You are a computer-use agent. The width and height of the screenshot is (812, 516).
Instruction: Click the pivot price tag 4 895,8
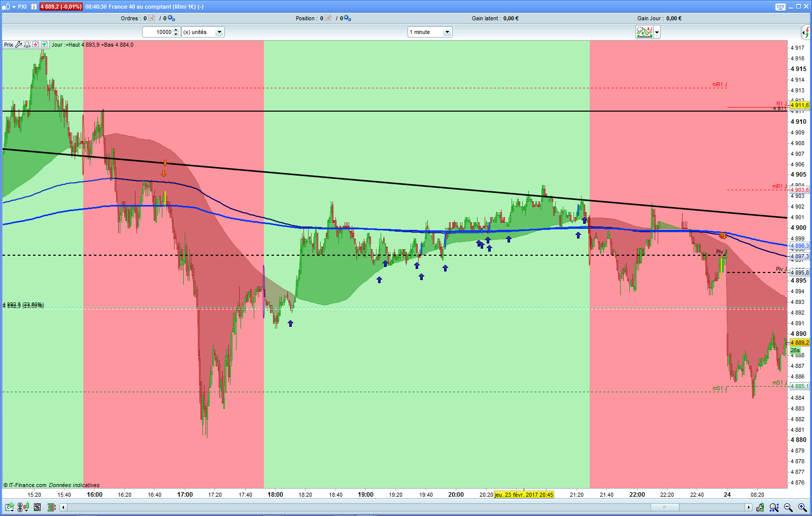tap(800, 272)
